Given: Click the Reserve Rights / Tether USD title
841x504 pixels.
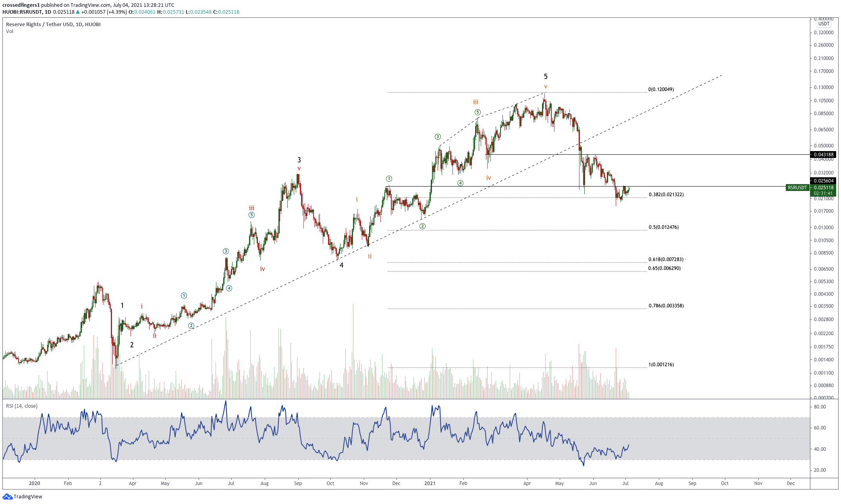Looking at the screenshot, I should pyautogui.click(x=53, y=24).
